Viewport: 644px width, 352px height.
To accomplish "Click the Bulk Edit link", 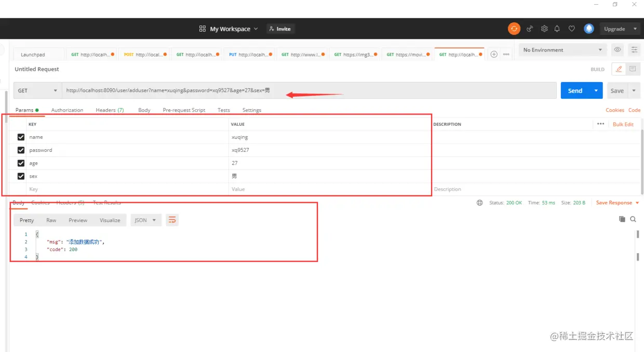I will (623, 124).
